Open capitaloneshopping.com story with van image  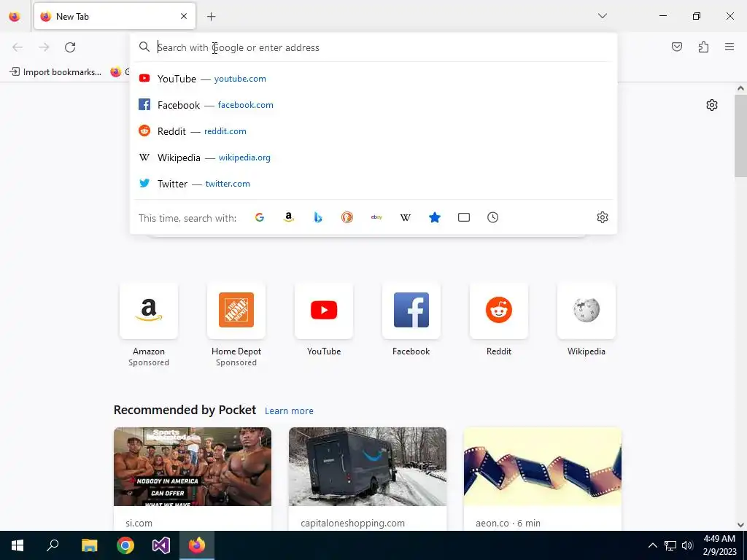pos(368,467)
